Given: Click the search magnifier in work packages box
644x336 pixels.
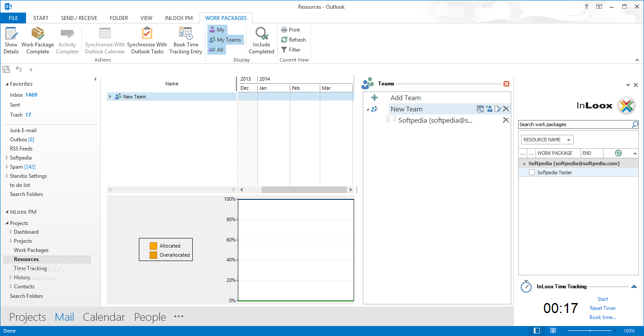Looking at the screenshot, I should [x=635, y=124].
